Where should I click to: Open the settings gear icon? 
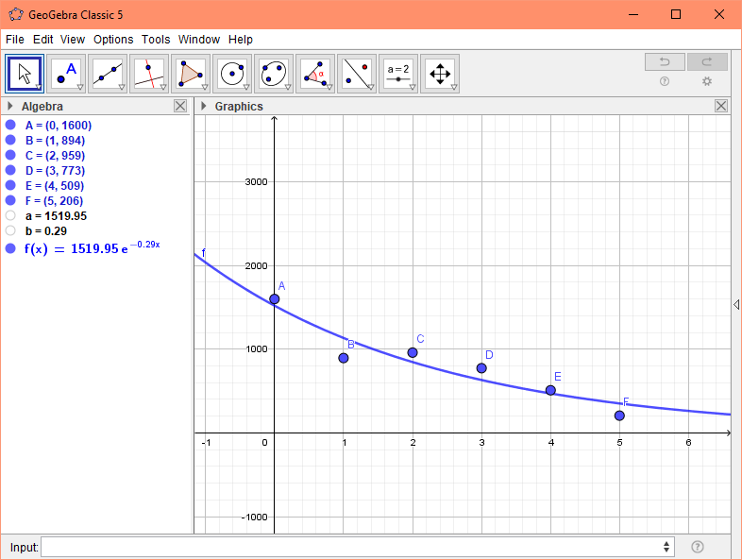click(x=707, y=81)
